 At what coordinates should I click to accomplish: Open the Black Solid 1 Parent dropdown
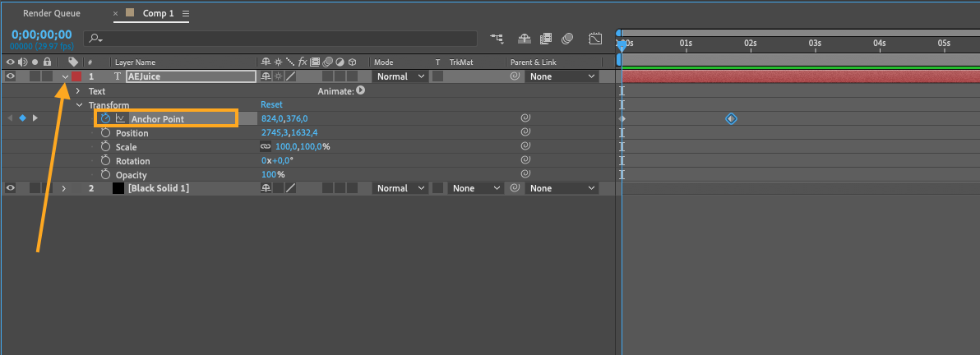[x=562, y=187]
